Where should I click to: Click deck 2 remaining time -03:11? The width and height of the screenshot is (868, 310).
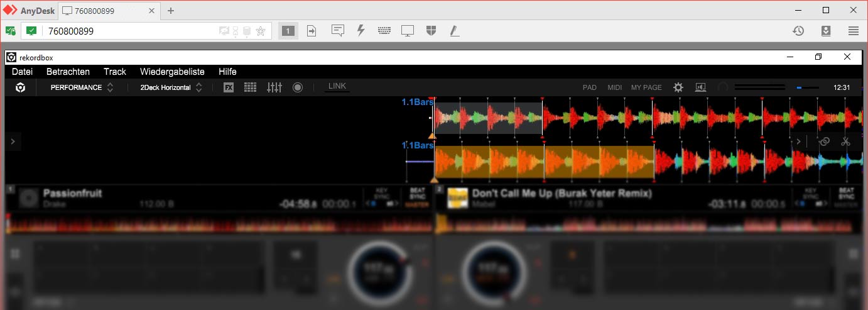(x=726, y=204)
